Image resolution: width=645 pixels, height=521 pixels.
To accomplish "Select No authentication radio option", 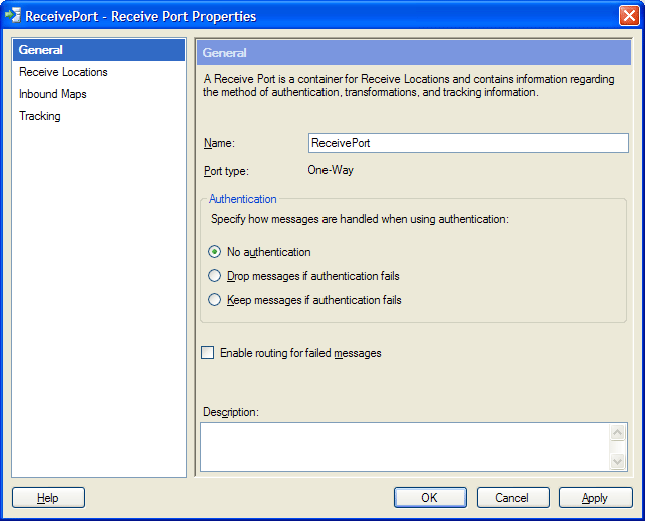I will pos(214,252).
